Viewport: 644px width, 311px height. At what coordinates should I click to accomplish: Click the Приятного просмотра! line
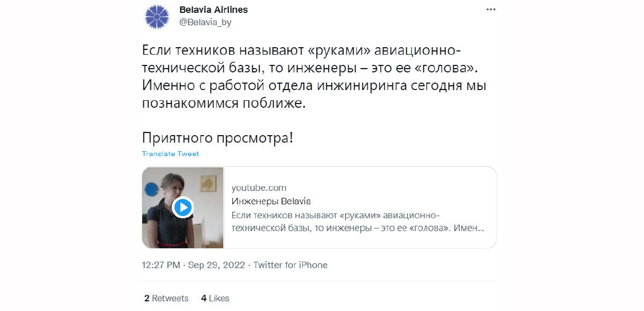click(x=217, y=138)
